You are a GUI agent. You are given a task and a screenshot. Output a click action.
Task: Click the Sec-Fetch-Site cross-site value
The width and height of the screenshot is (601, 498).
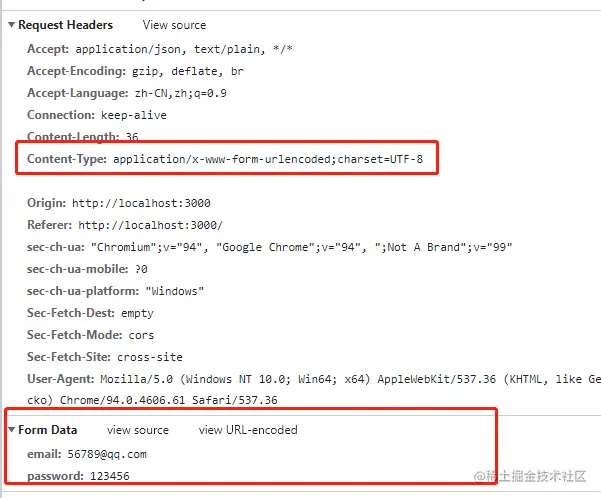click(150, 357)
